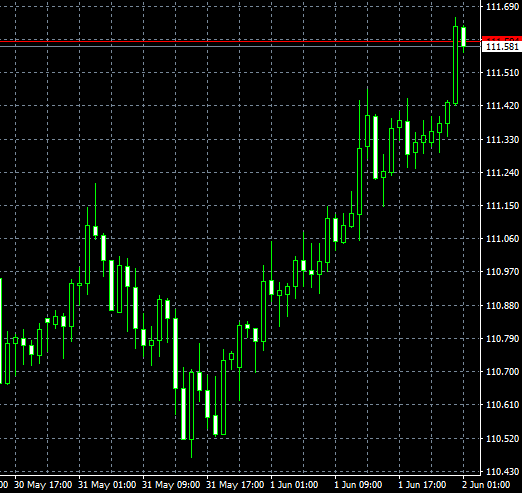
Task: Click the 1 Jun 09:00 time label
Action: [x=358, y=485]
